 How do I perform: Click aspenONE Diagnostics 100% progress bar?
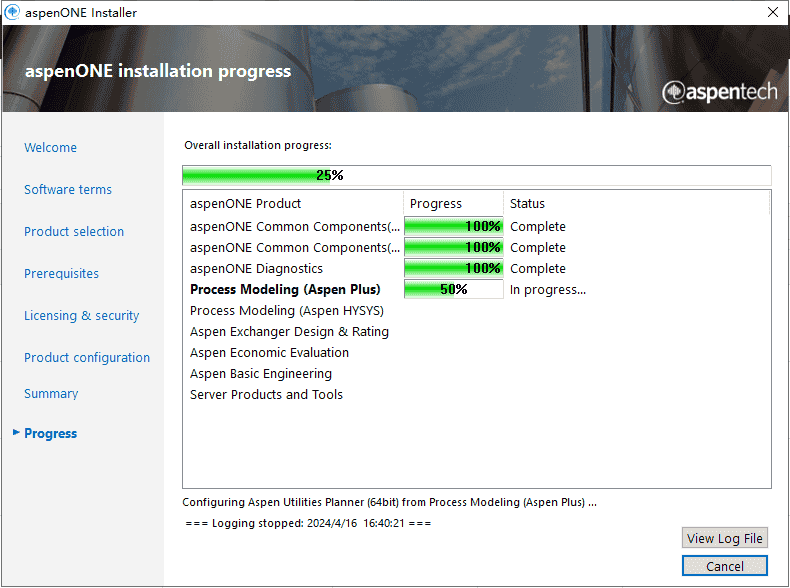tap(453, 268)
